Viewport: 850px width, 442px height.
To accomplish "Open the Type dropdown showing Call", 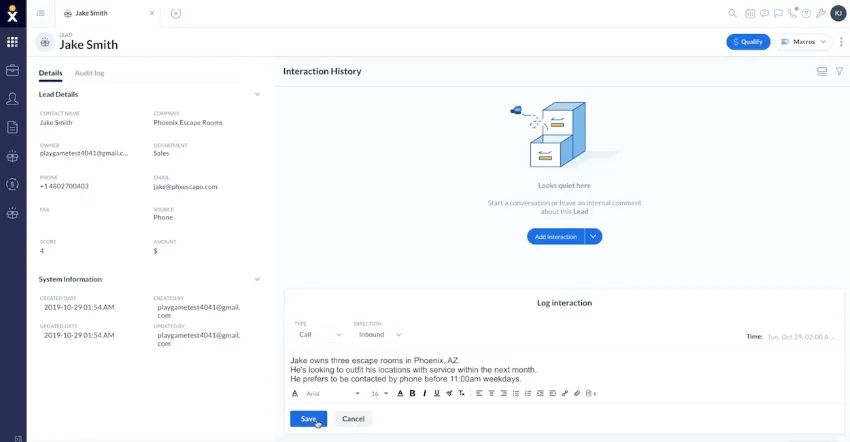I will 320,335.
